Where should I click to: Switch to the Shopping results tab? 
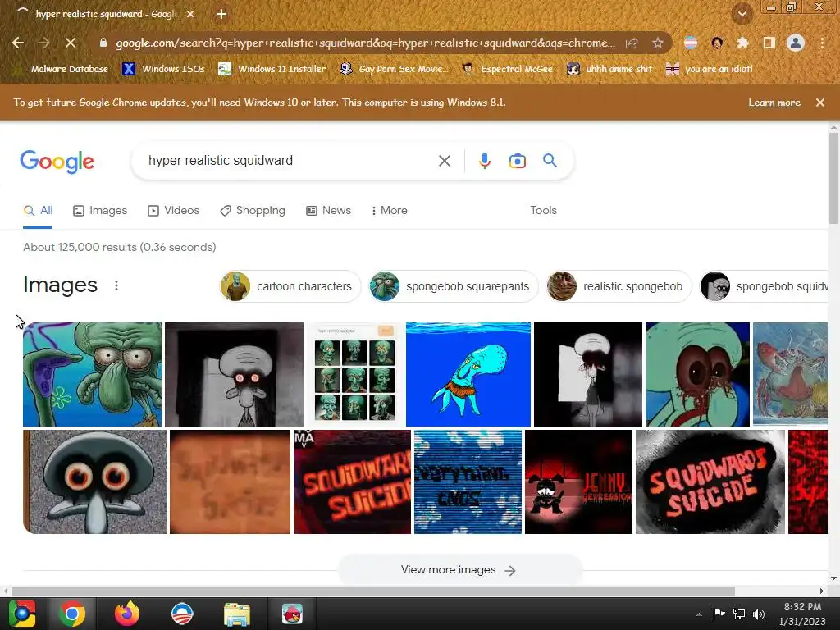[253, 211]
